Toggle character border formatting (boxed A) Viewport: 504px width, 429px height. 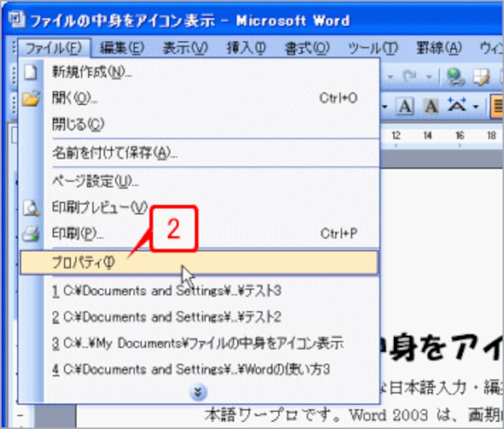(x=406, y=105)
